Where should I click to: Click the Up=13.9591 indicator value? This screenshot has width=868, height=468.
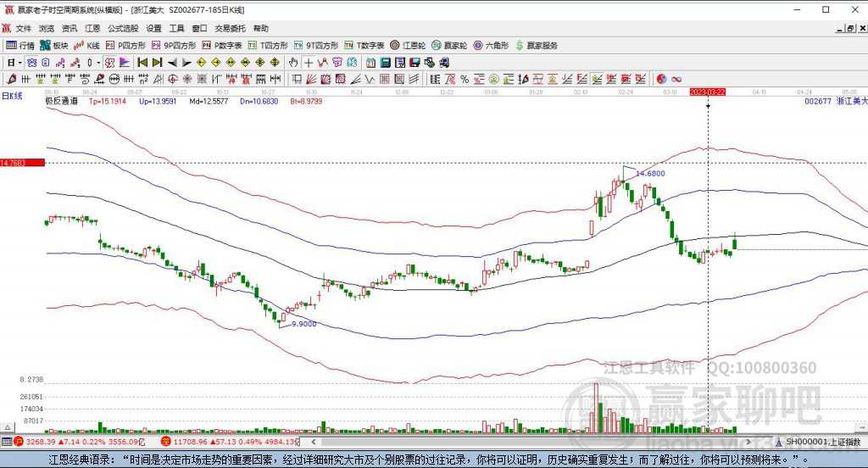[x=158, y=102]
